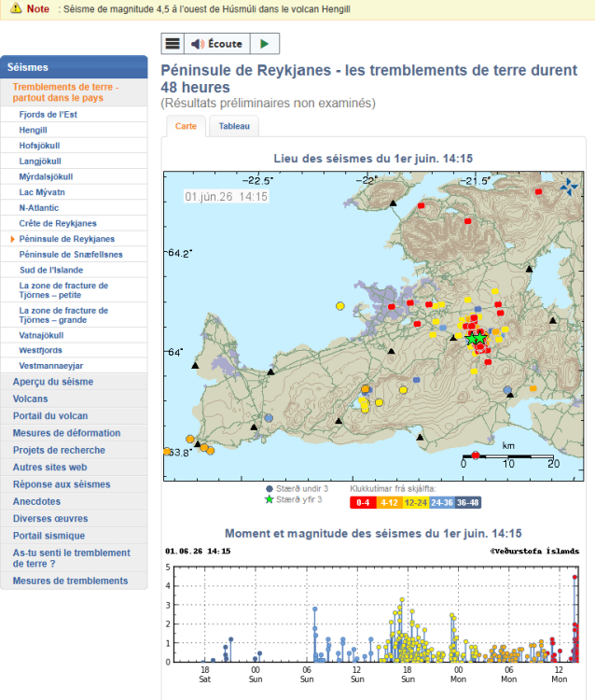Click the Stærð undir 3 legend dot

[270, 489]
